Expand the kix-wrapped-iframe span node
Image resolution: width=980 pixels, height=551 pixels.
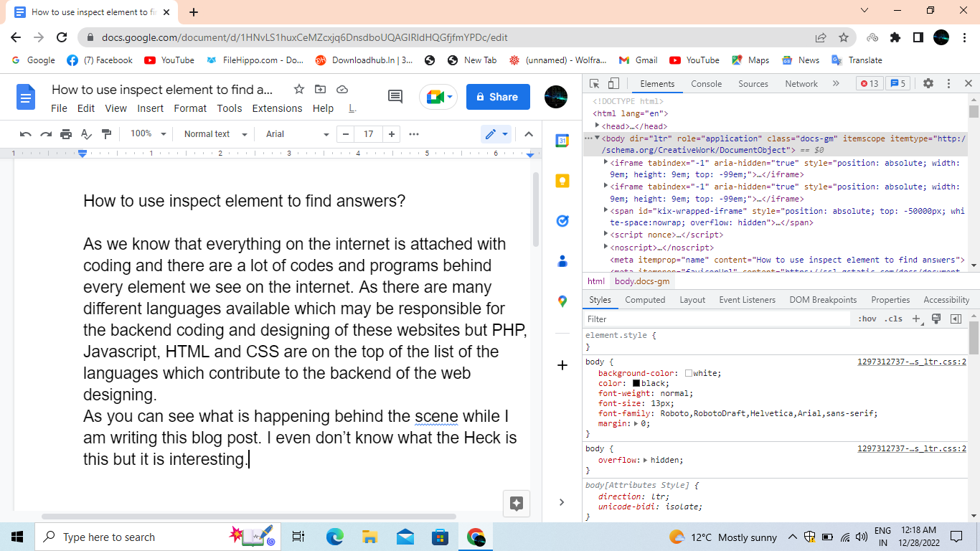point(606,211)
